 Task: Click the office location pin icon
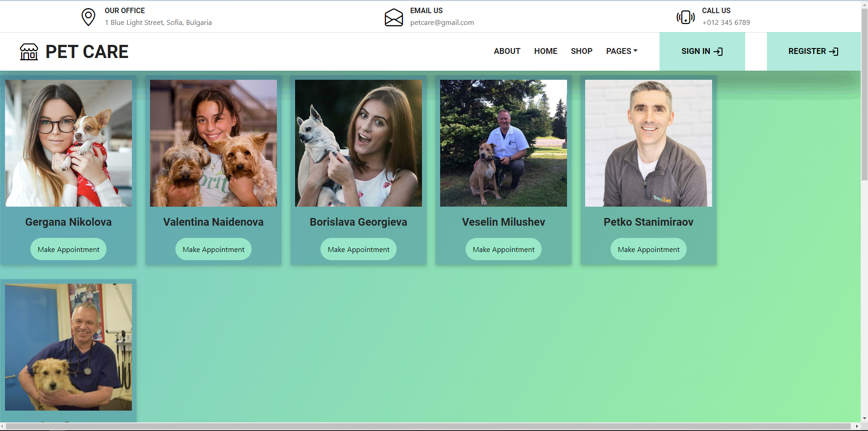pos(88,17)
